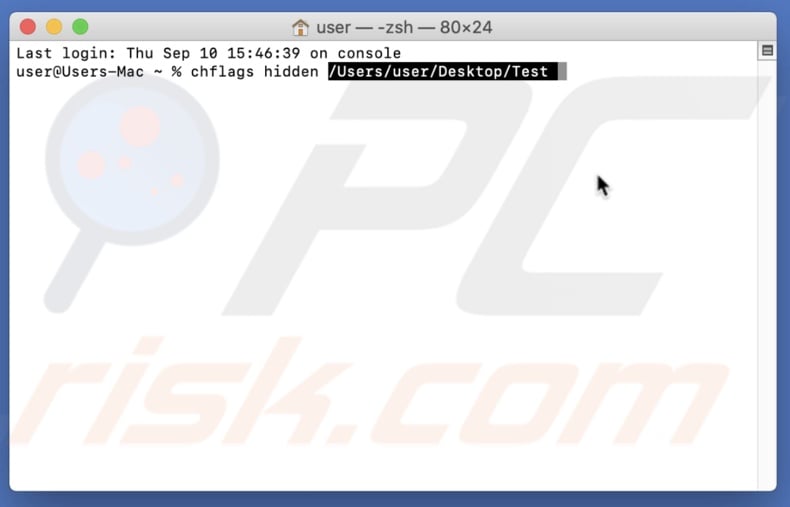
Task: Click the "%" prompt symbol
Action: pos(176,72)
